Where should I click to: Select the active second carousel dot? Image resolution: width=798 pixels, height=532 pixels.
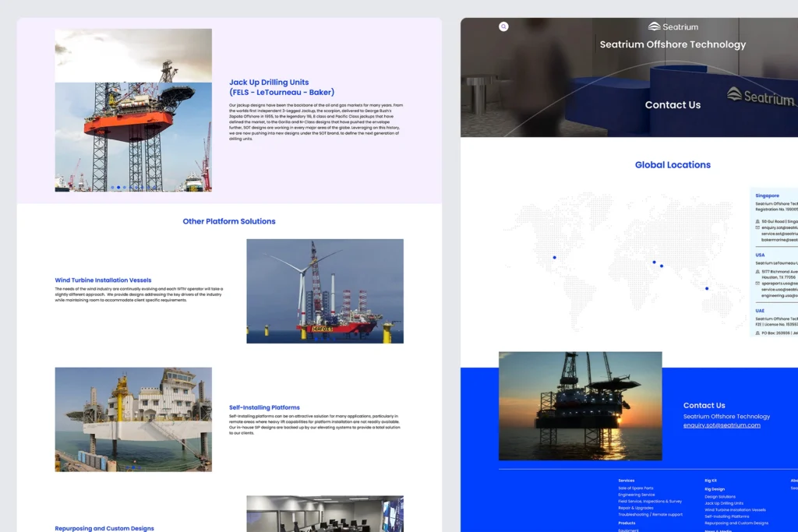[x=118, y=188]
